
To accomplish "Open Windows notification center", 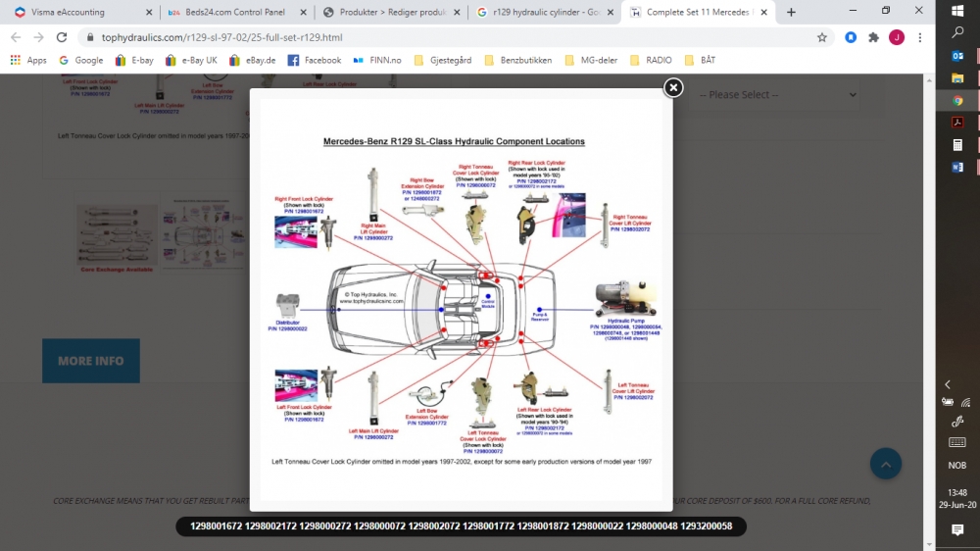I will 957,530.
